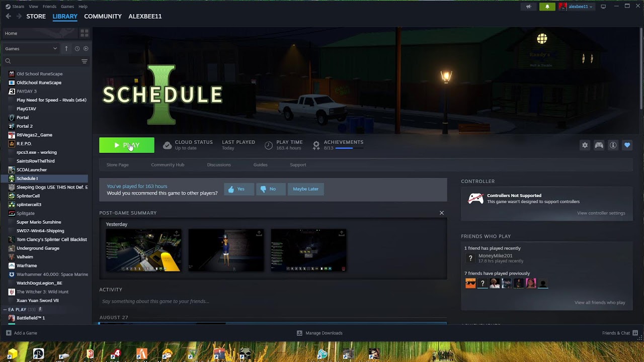Close the Post-Game Summary panel

coord(442,213)
